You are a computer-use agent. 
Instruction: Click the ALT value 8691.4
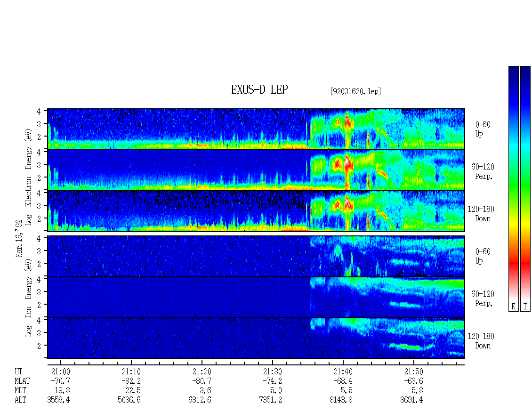[411, 400]
